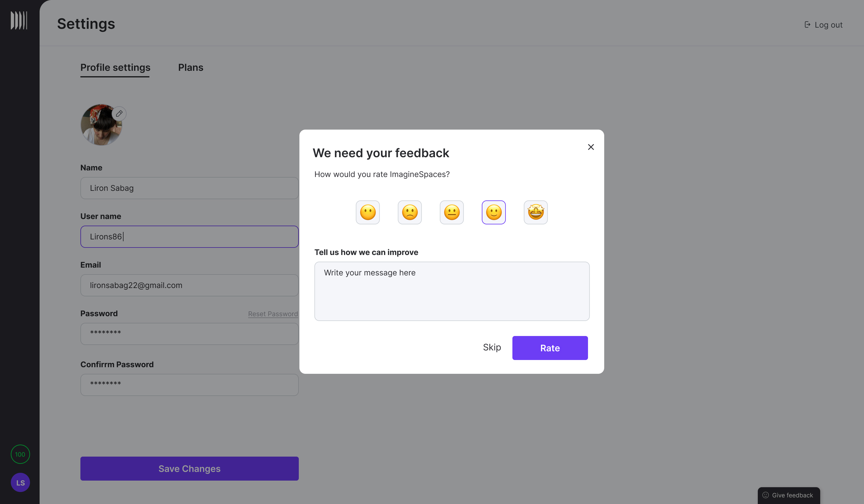Screen dimensions: 864x504
Task: Click the log out arrow icon
Action: coord(808,24)
